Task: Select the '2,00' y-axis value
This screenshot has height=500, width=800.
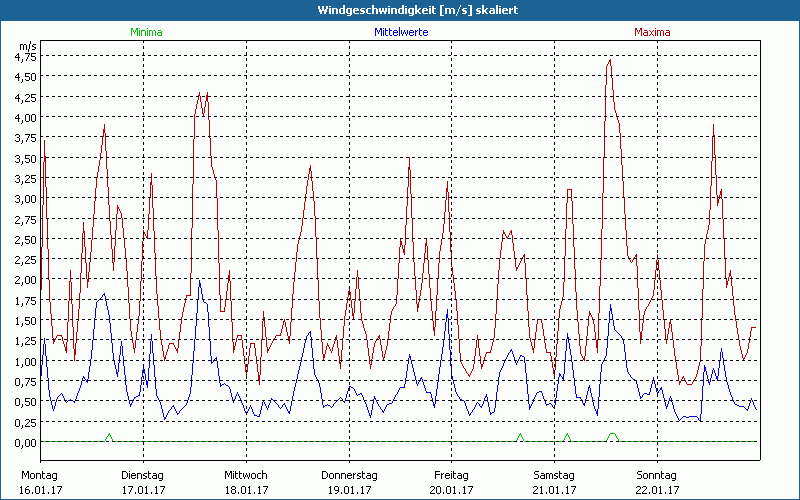Action: click(26, 280)
